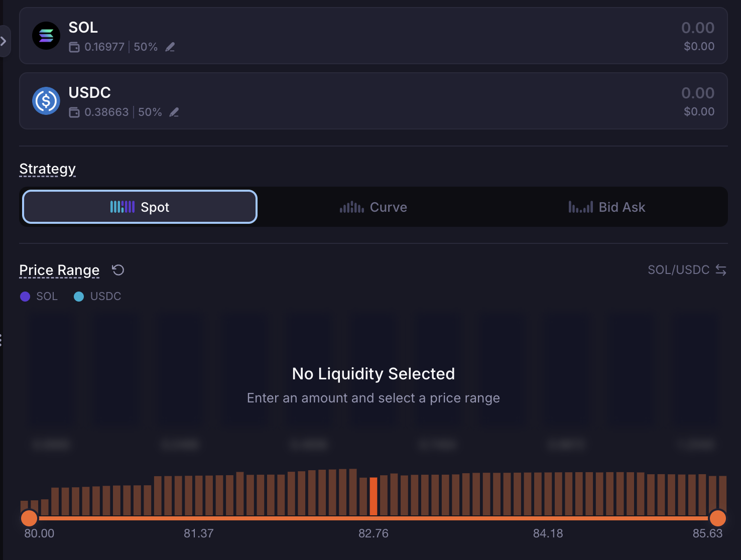Click the SOL/USDC pair label
741x560 pixels.
pyautogui.click(x=678, y=270)
